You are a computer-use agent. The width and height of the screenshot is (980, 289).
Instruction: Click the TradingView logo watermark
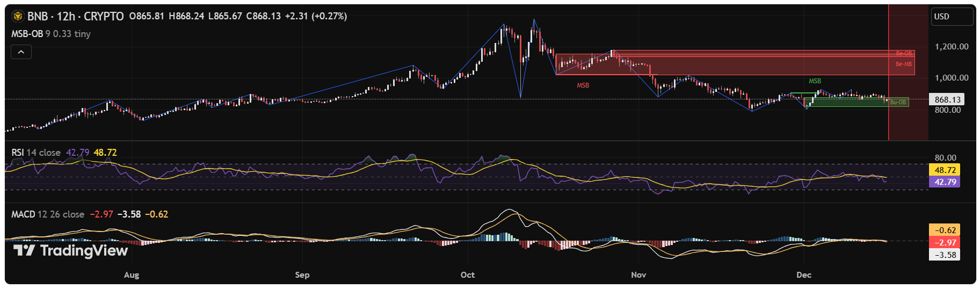click(70, 251)
